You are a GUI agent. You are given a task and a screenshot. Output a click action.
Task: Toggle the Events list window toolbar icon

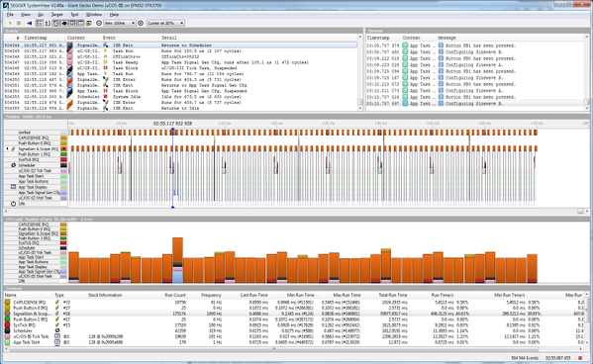(x=40, y=23)
